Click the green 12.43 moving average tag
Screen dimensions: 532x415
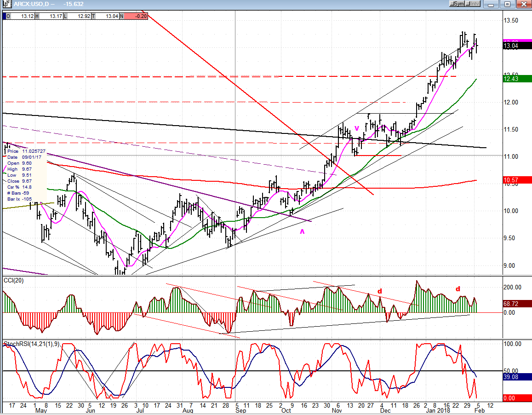[517, 79]
